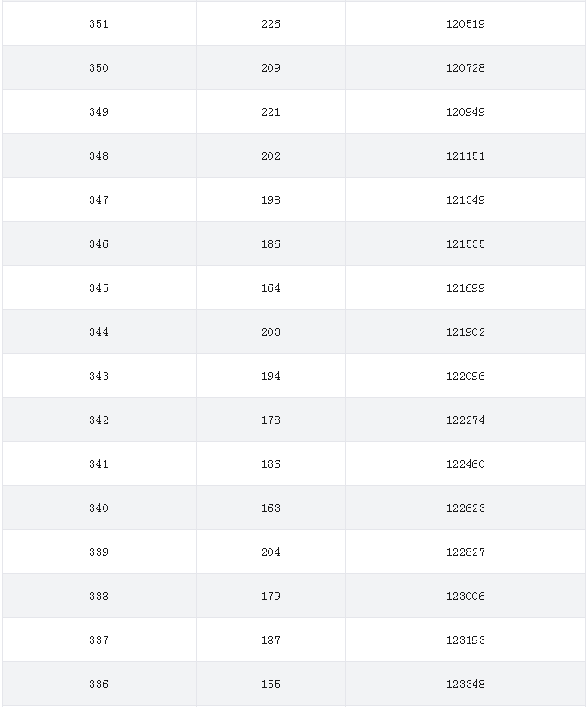Click the cell with count 163
This screenshot has height=707, width=588.
tap(271, 508)
